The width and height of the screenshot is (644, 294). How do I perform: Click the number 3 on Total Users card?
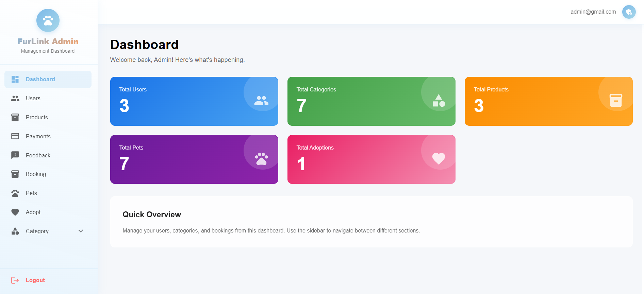tap(125, 106)
